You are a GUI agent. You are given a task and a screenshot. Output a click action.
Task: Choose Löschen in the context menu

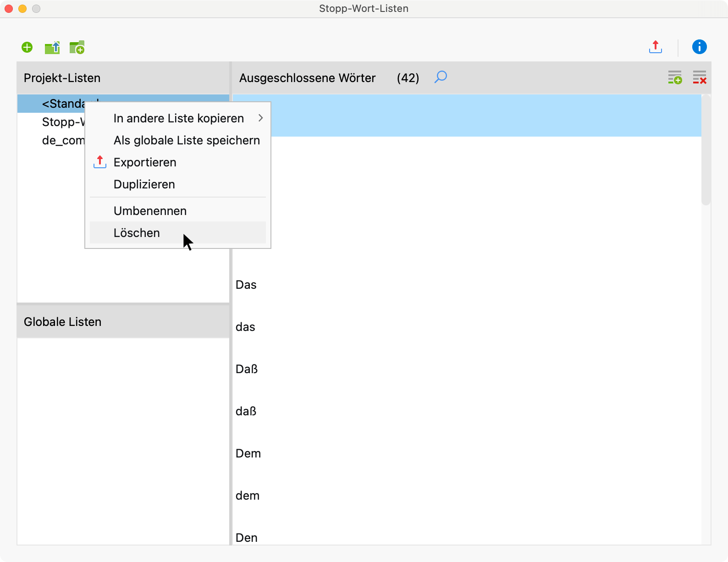pos(178,233)
